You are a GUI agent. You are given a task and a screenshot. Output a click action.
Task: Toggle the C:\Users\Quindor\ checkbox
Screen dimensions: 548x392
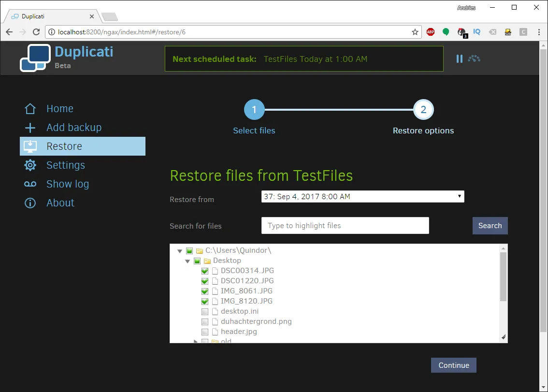(x=189, y=251)
